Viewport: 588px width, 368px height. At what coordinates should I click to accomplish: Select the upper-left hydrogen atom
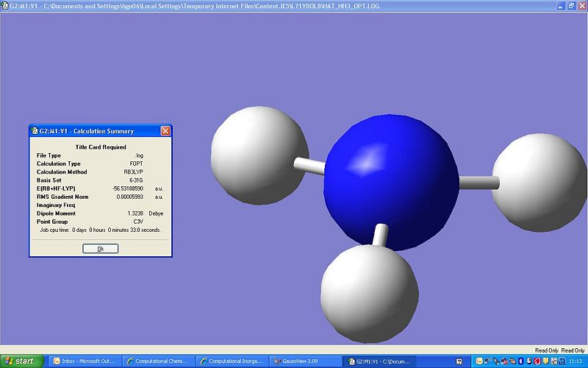(259, 149)
